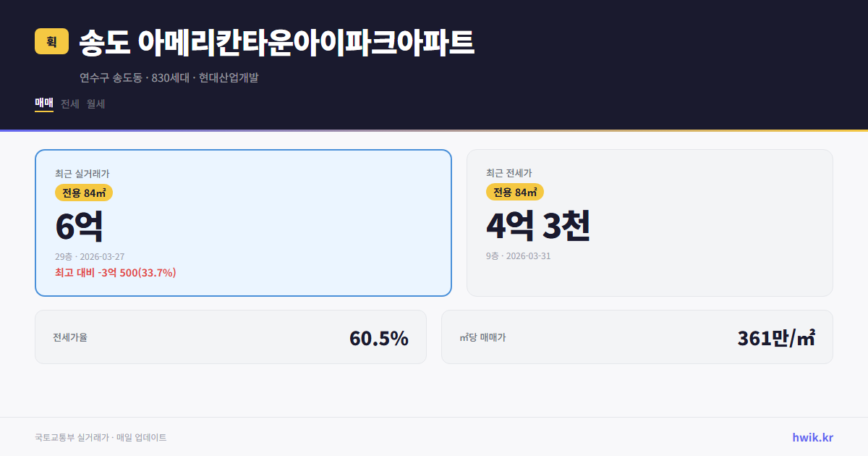Image resolution: width=868 pixels, height=456 pixels.
Task: Switch to the 월세 tab
Action: [x=95, y=104]
